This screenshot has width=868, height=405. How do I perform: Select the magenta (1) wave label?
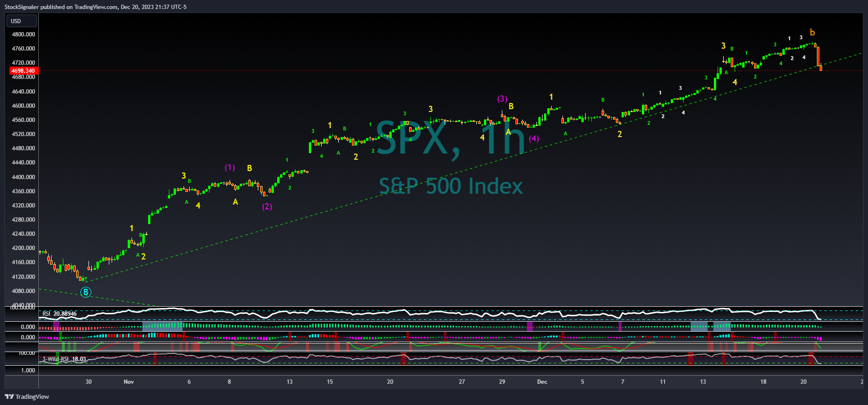tap(229, 167)
